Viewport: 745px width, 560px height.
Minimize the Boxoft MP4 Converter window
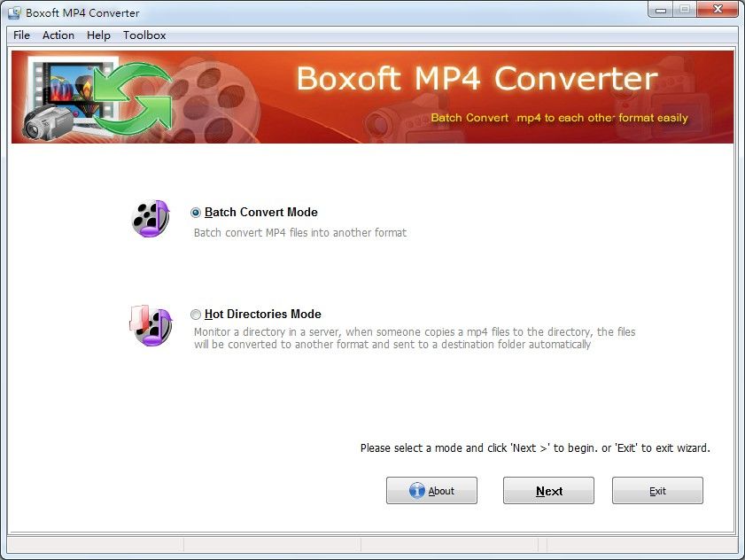pos(661,10)
